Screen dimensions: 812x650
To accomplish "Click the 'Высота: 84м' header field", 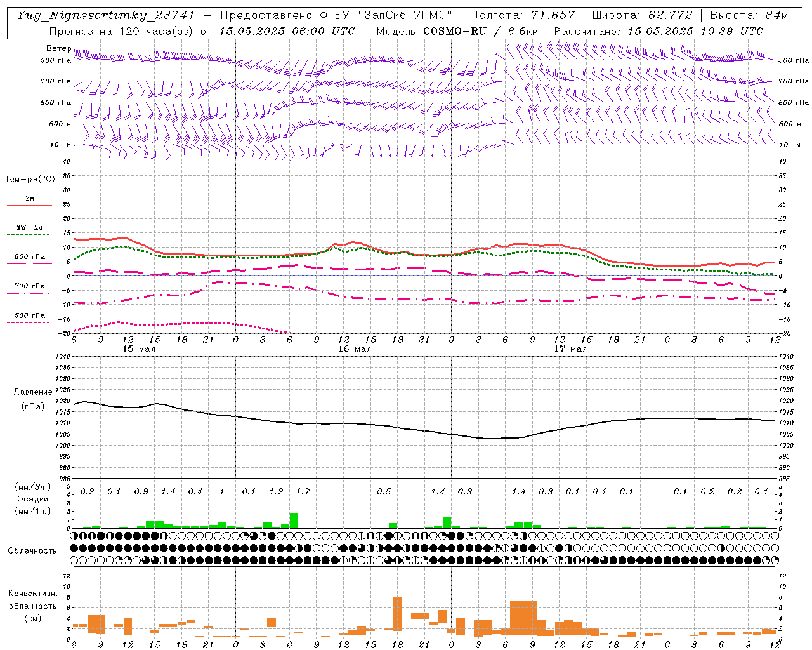I will coord(749,15).
